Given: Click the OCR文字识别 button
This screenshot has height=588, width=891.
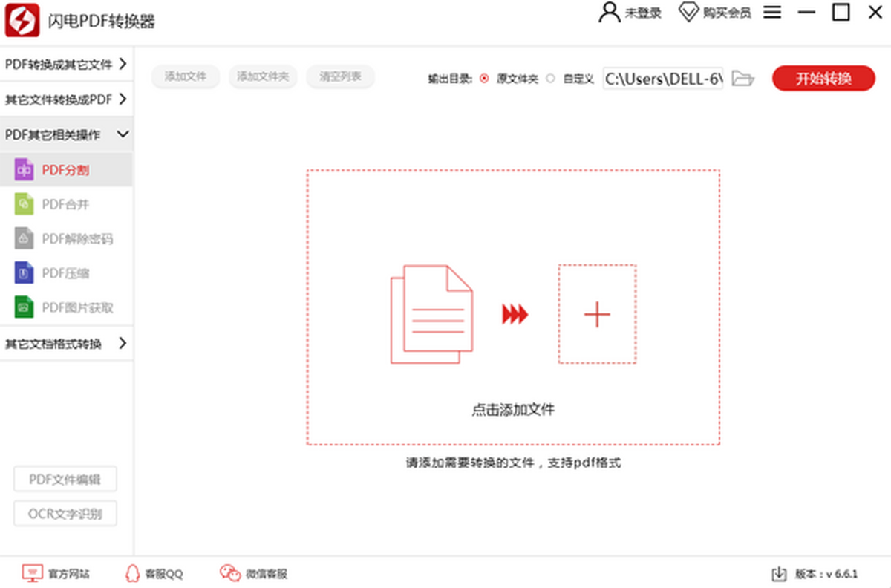Looking at the screenshot, I should click(65, 514).
